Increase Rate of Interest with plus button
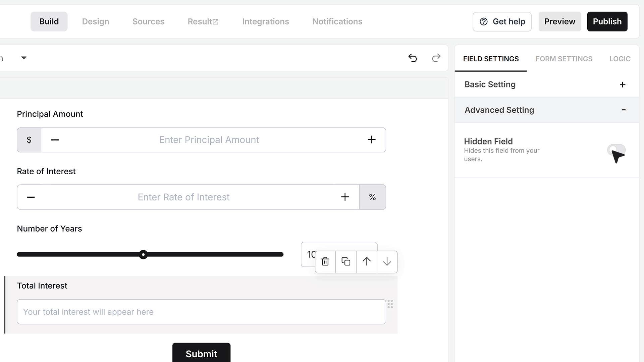This screenshot has width=644, height=362. point(345,197)
